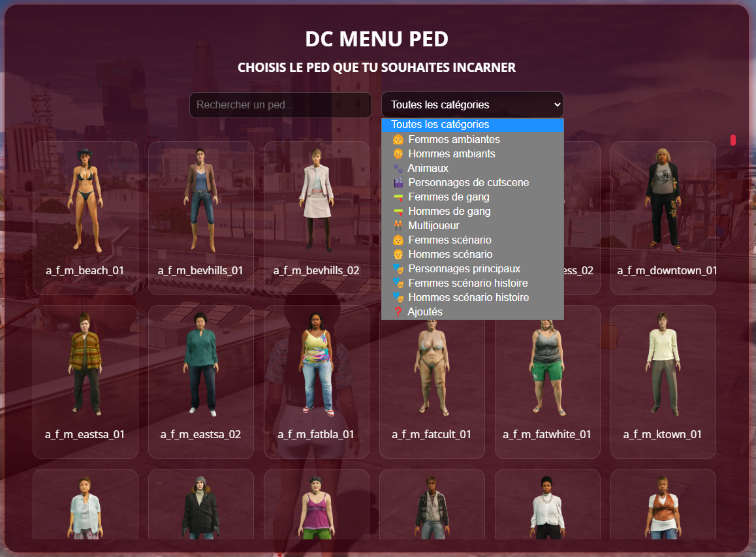Click the question mark icon beside Ajoutés

coord(398,312)
